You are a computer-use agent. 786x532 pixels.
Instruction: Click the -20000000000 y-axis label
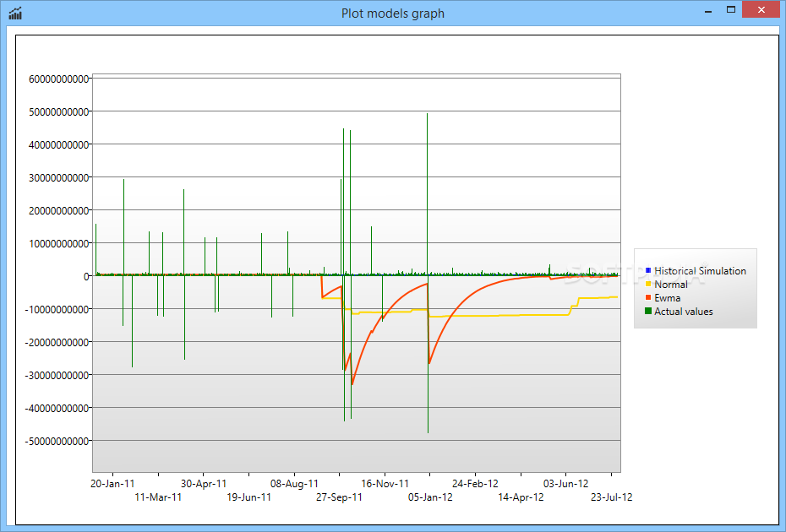coord(57,342)
